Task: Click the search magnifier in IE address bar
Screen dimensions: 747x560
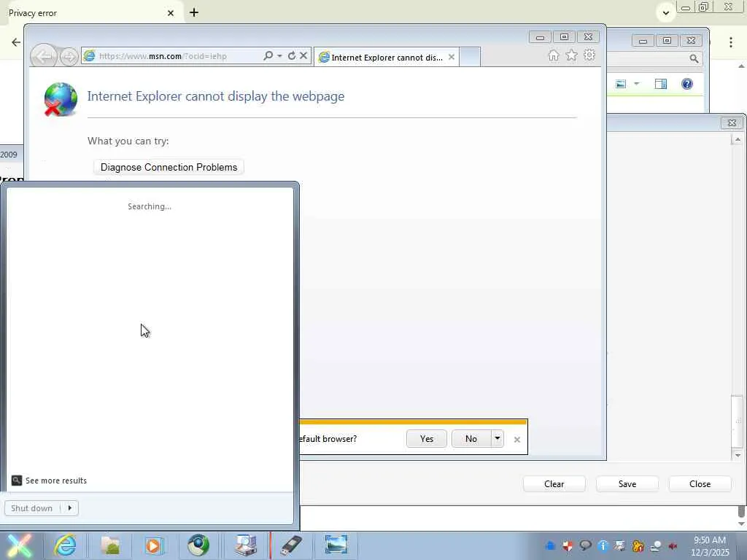Action: [x=268, y=55]
